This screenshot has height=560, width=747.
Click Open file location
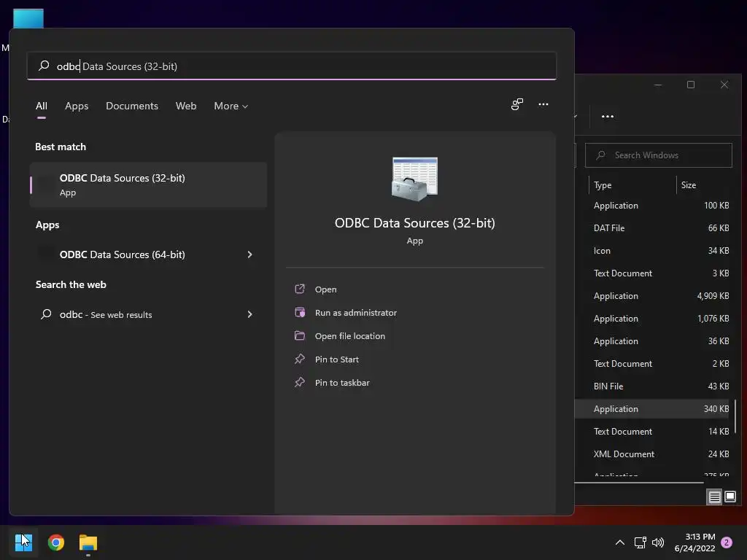[349, 335]
